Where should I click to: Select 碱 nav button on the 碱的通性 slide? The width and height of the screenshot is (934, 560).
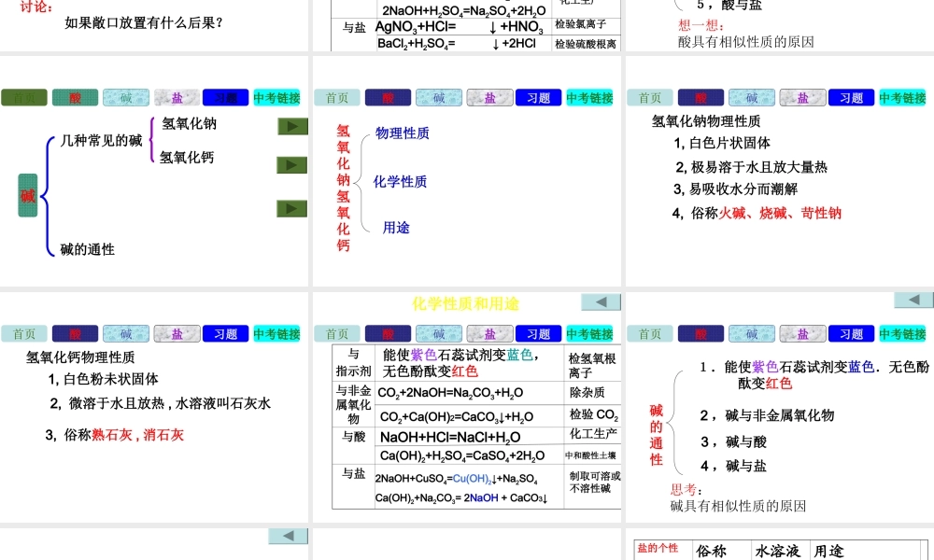coord(752,334)
